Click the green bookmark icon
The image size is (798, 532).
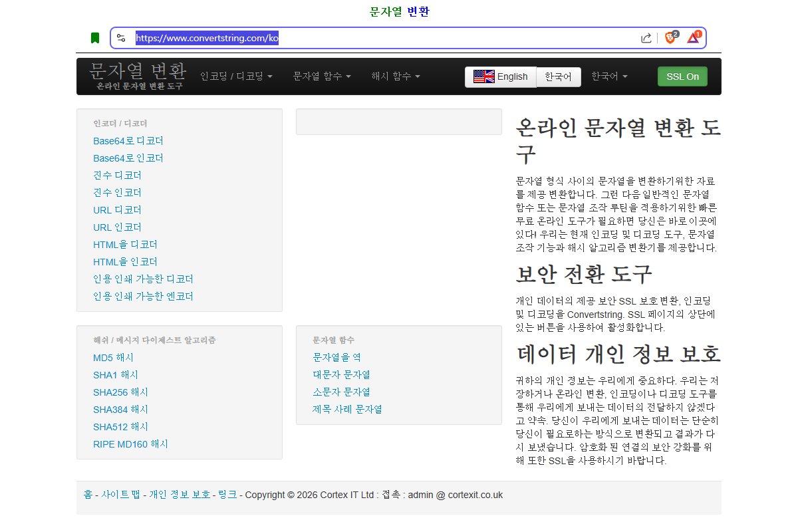coord(95,38)
